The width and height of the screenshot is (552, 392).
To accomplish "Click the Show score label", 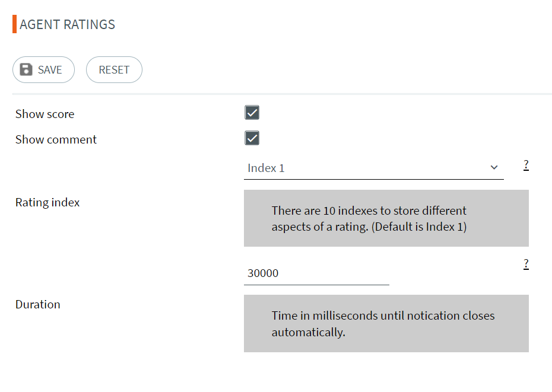I will pyautogui.click(x=45, y=114).
